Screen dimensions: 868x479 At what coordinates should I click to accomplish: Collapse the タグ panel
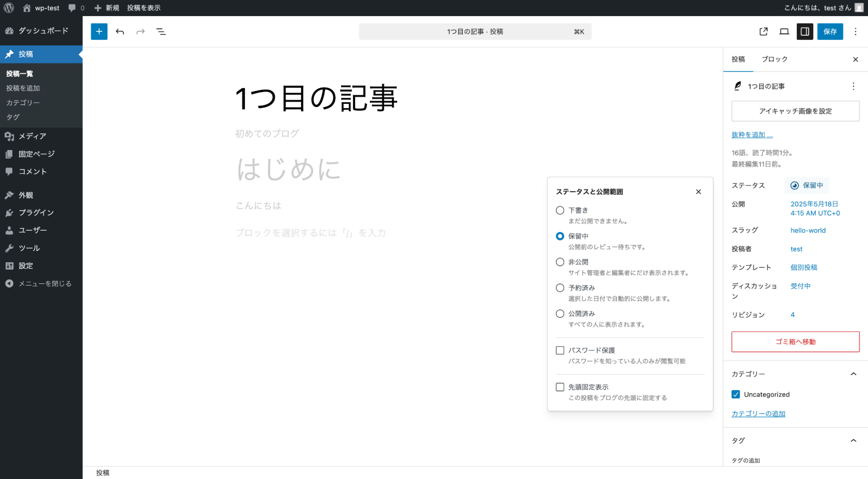coord(853,440)
